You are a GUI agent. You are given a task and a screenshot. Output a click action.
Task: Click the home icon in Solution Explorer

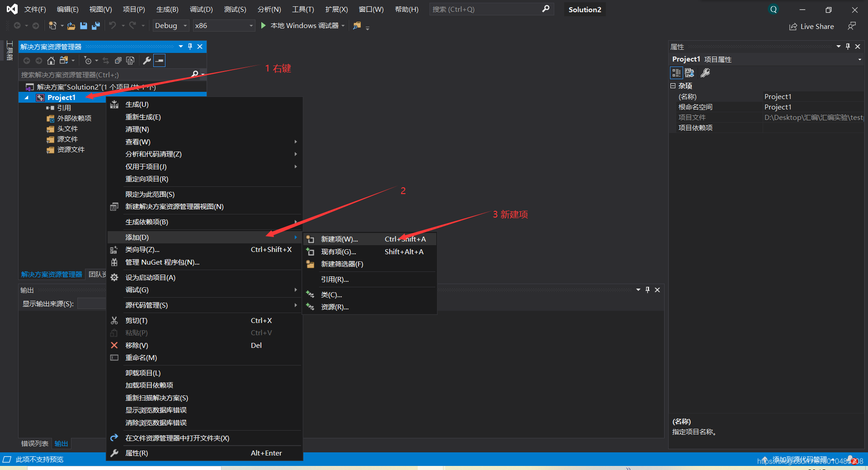click(51, 61)
